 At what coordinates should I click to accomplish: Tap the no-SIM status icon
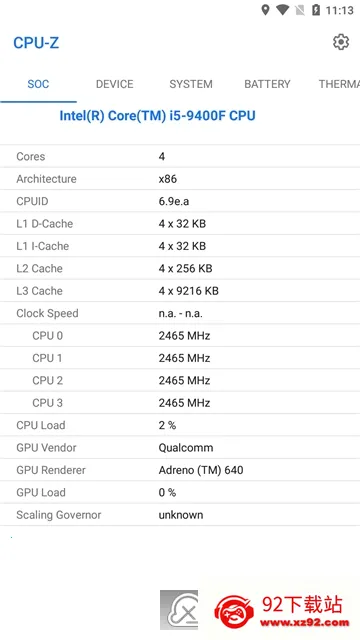(x=300, y=10)
